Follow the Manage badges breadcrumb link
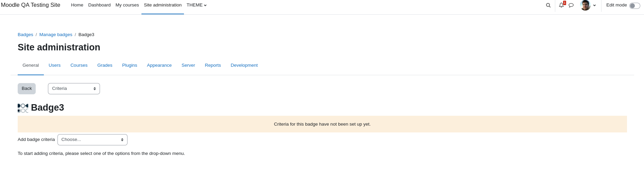Viewport: 644px width, 192px height. (56, 35)
